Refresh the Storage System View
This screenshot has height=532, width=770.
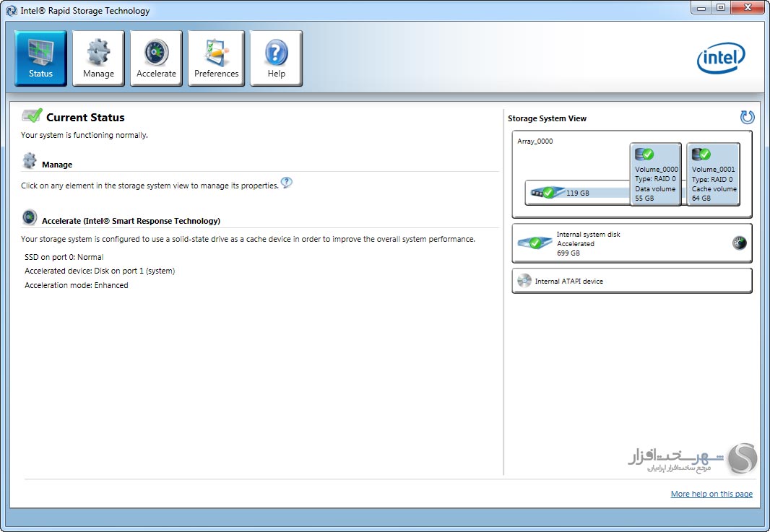[x=747, y=117]
